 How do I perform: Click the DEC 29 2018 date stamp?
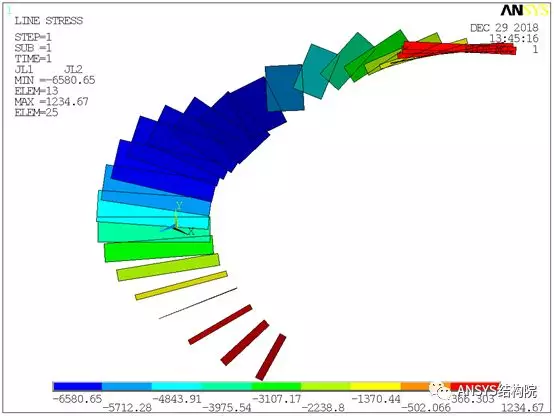[504, 28]
